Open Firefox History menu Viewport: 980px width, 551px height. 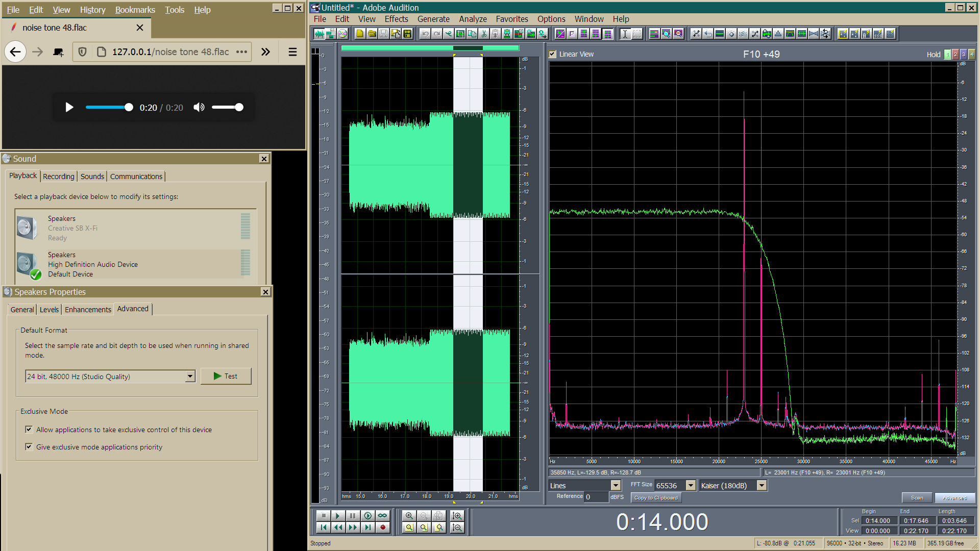click(x=92, y=10)
